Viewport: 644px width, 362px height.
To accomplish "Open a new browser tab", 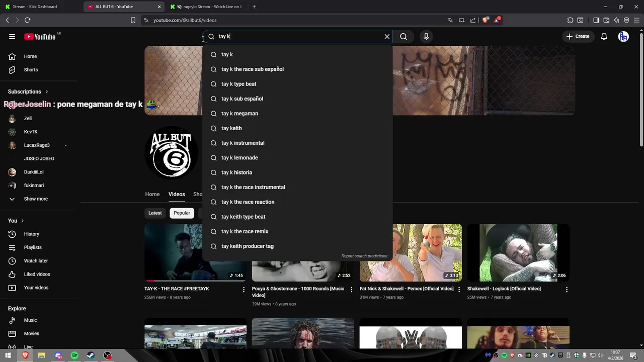I will click(254, 7).
